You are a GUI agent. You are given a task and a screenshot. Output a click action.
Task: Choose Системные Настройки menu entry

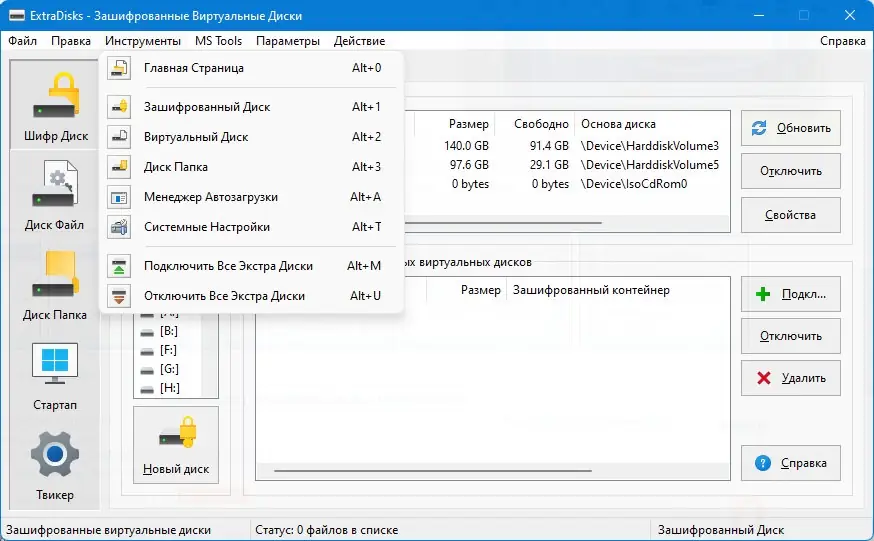[x=251, y=227]
